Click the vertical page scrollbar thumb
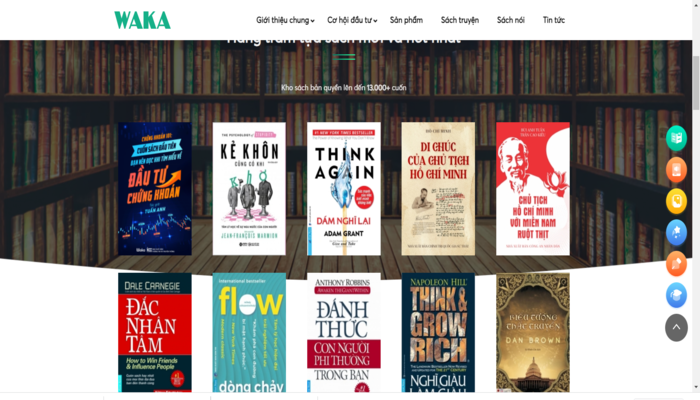Viewport: 700px width, 400px height. 696,83
